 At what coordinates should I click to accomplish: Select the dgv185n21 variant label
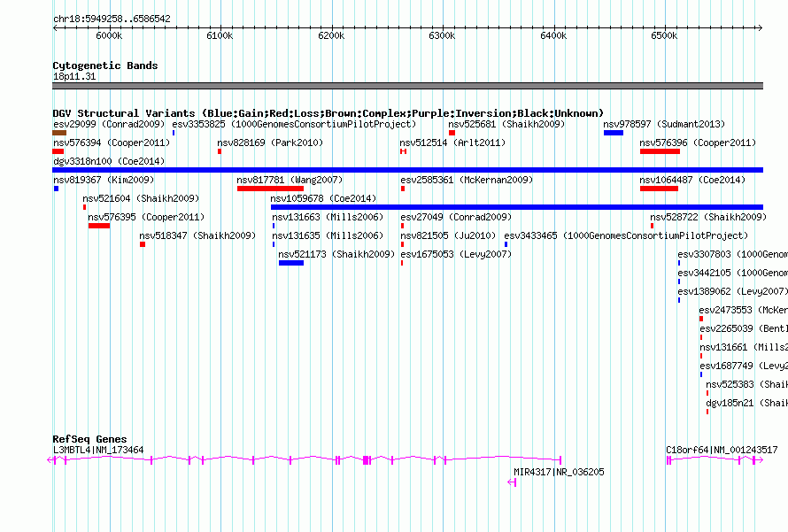[x=746, y=403]
